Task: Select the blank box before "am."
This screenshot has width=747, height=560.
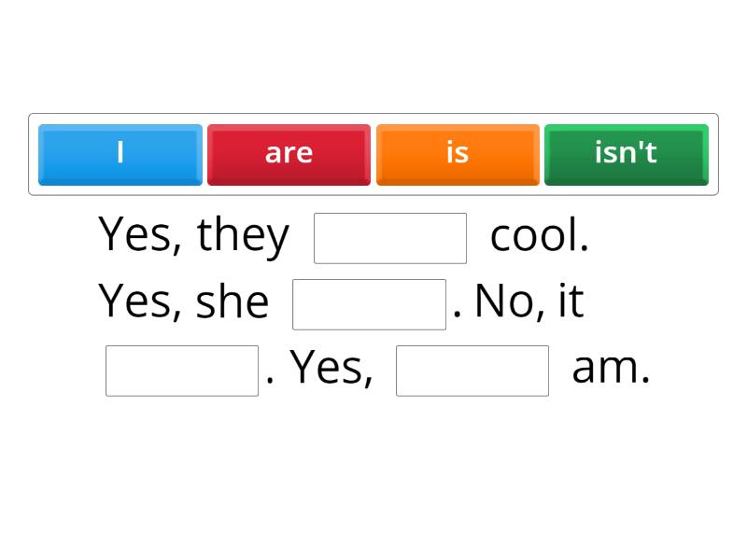Action: (472, 371)
